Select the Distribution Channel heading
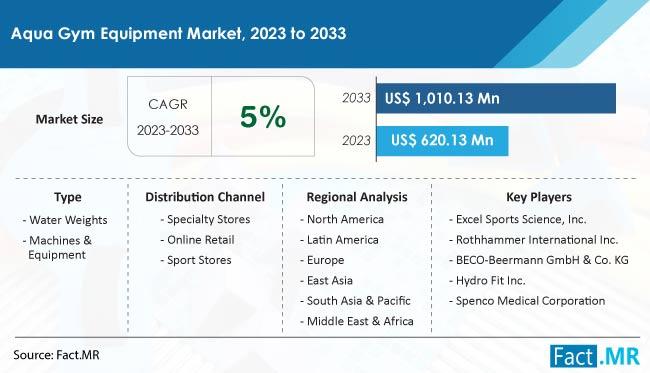 (205, 197)
